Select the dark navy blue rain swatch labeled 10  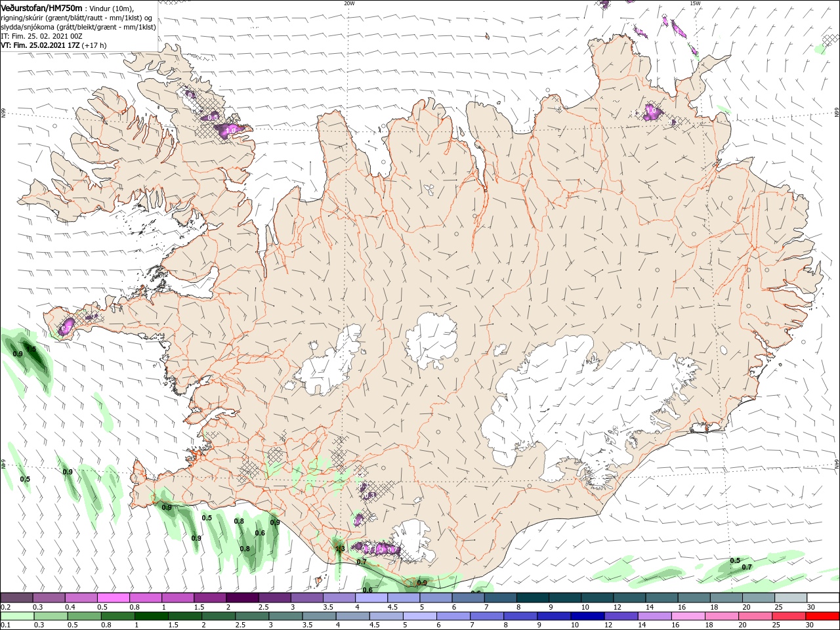pos(586,616)
